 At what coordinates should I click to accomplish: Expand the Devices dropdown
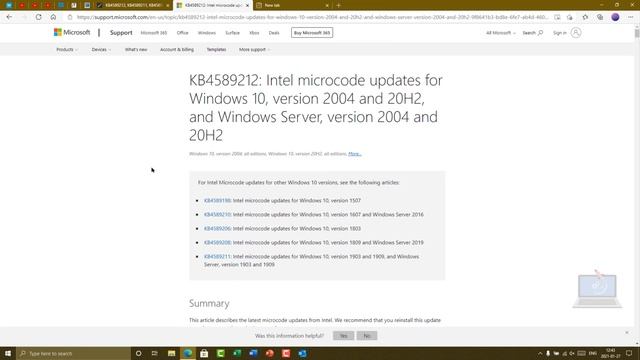(x=101, y=49)
